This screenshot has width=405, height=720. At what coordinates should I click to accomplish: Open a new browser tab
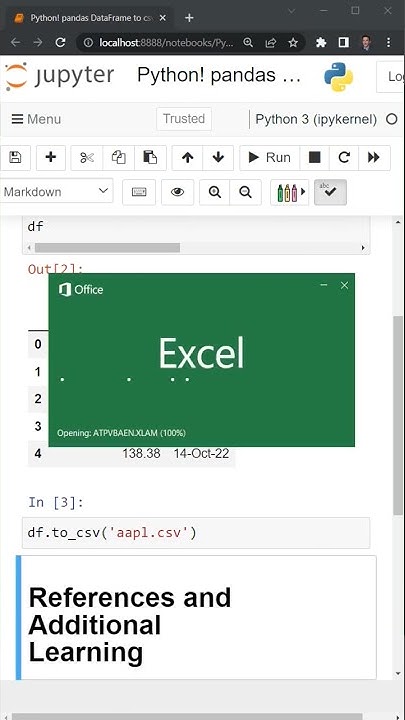[189, 18]
